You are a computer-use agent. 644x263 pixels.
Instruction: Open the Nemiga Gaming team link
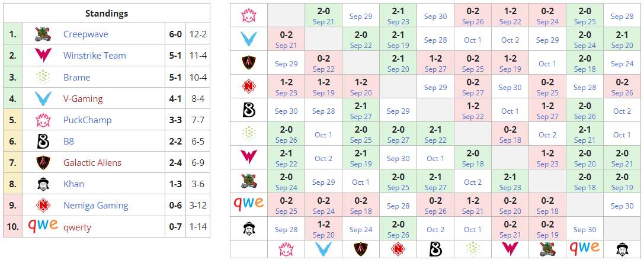[96, 206]
